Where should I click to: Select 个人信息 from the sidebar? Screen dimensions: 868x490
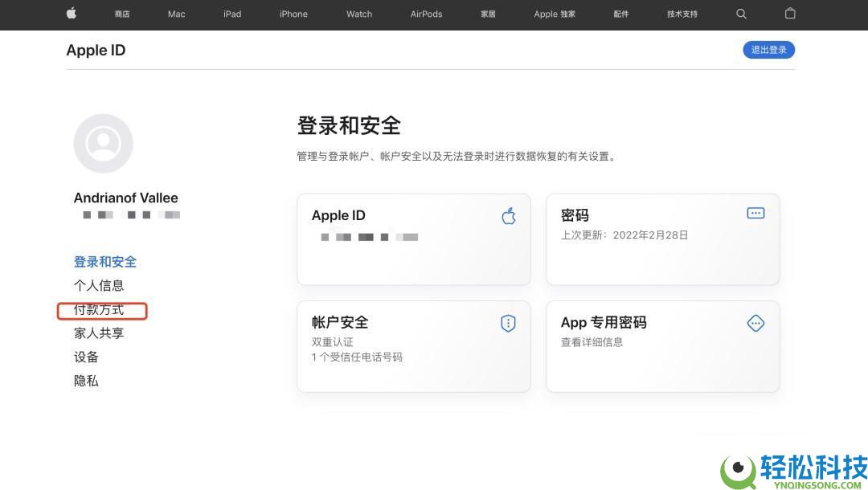tap(99, 285)
